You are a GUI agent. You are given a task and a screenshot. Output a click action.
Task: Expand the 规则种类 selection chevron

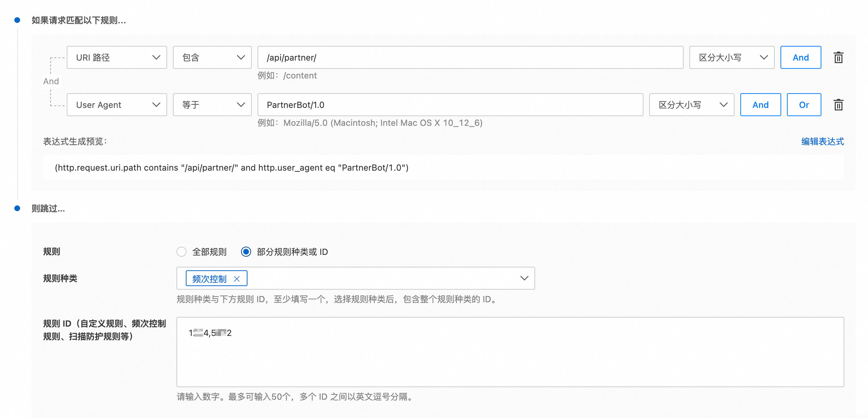pyautogui.click(x=524, y=278)
